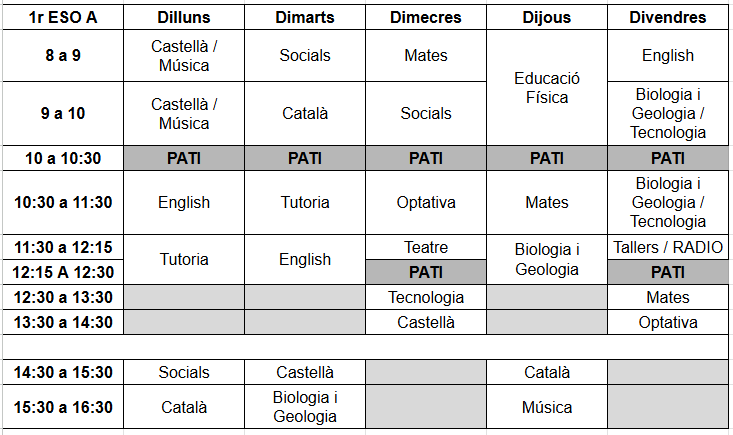The height and width of the screenshot is (435, 733).
Task: Select the Tutoria cell in Dimarts column
Action: [x=305, y=202]
